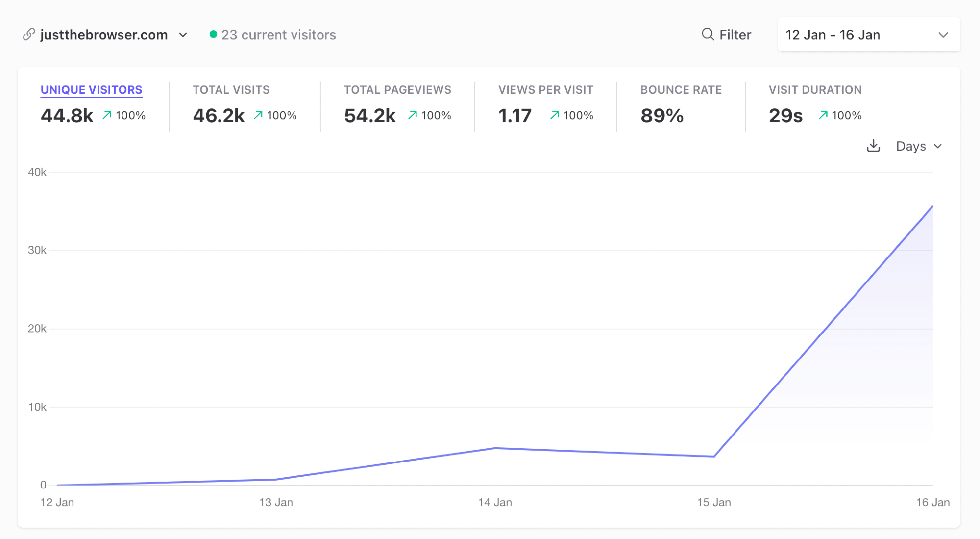Click the Filter button text

(x=735, y=35)
